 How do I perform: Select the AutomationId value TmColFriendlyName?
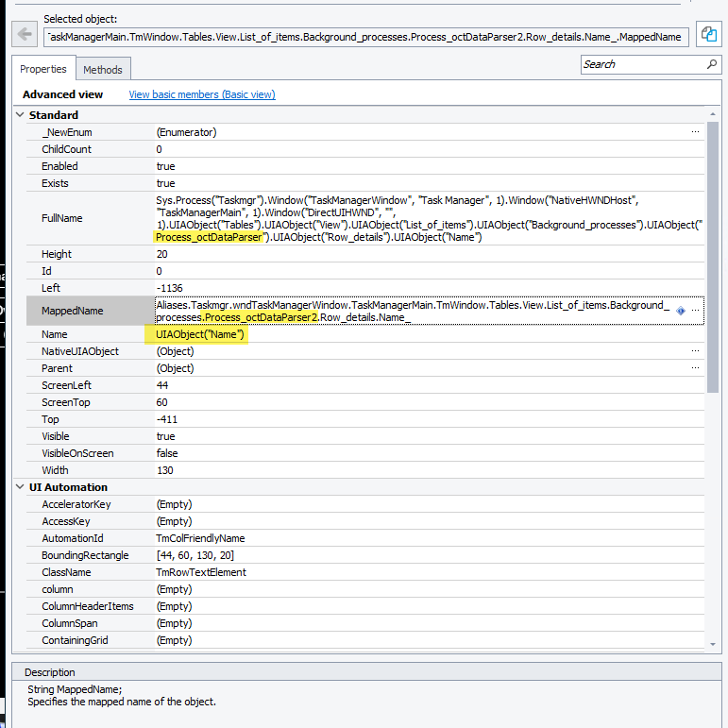(200, 538)
